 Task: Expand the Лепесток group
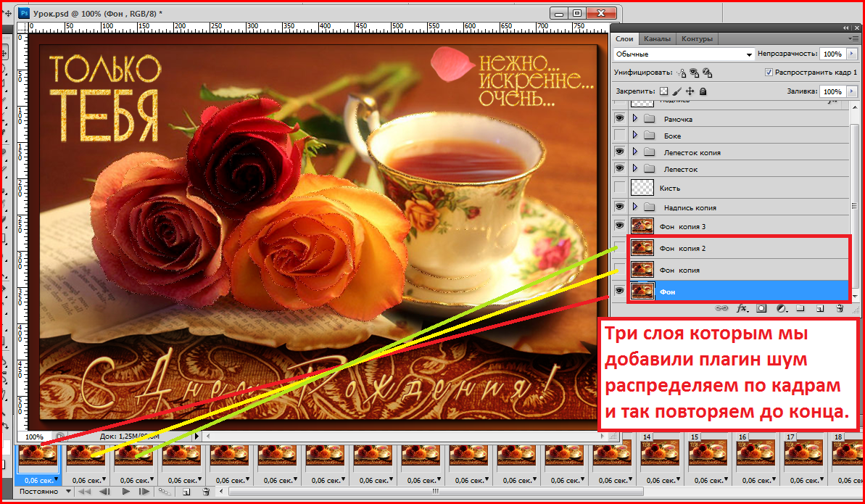[635, 168]
